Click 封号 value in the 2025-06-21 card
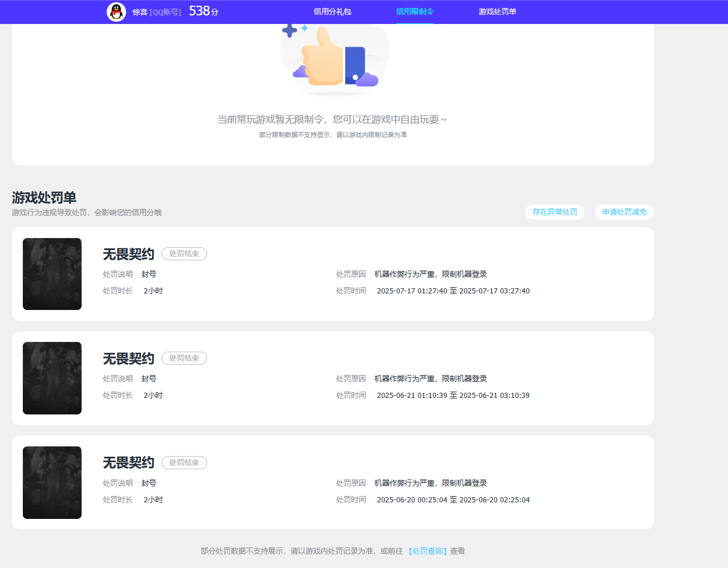The image size is (728, 568). (149, 379)
